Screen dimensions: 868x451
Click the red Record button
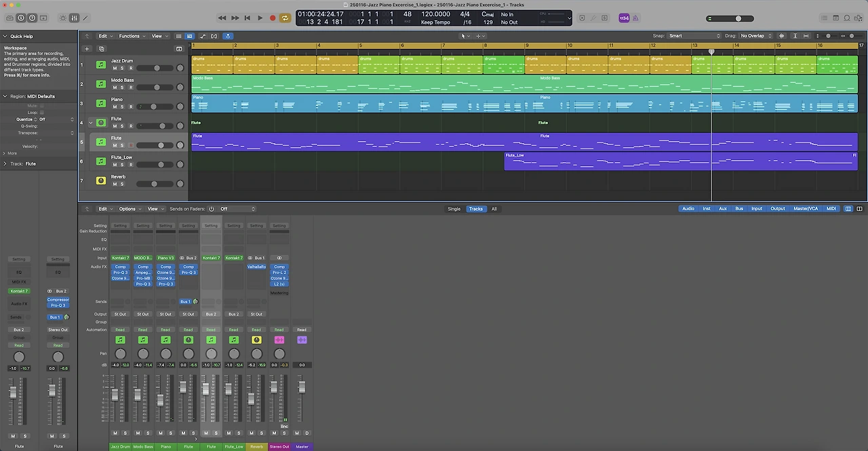273,18
